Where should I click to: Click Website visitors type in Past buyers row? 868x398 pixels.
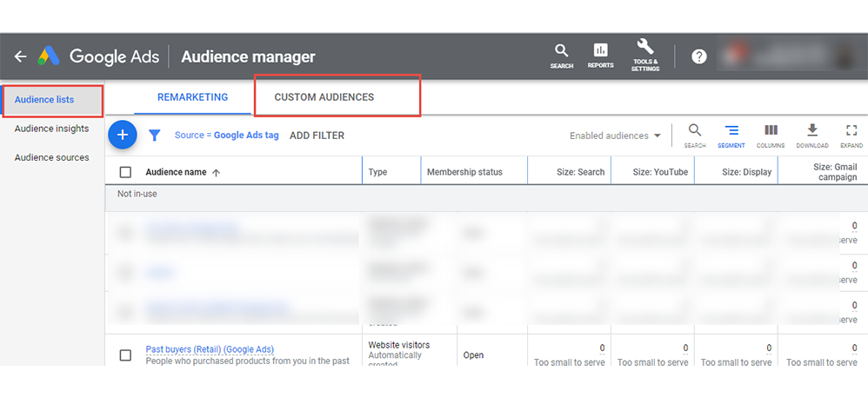[398, 345]
